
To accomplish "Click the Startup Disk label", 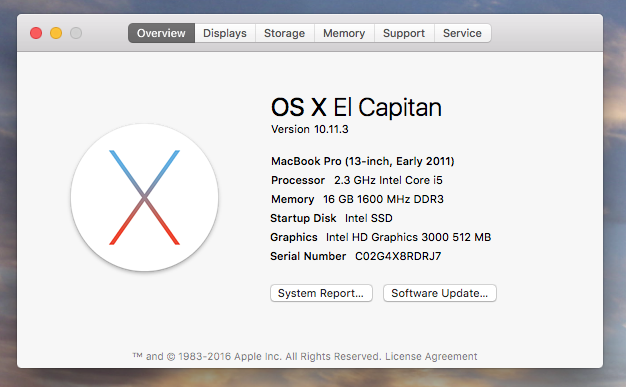I will point(303,218).
